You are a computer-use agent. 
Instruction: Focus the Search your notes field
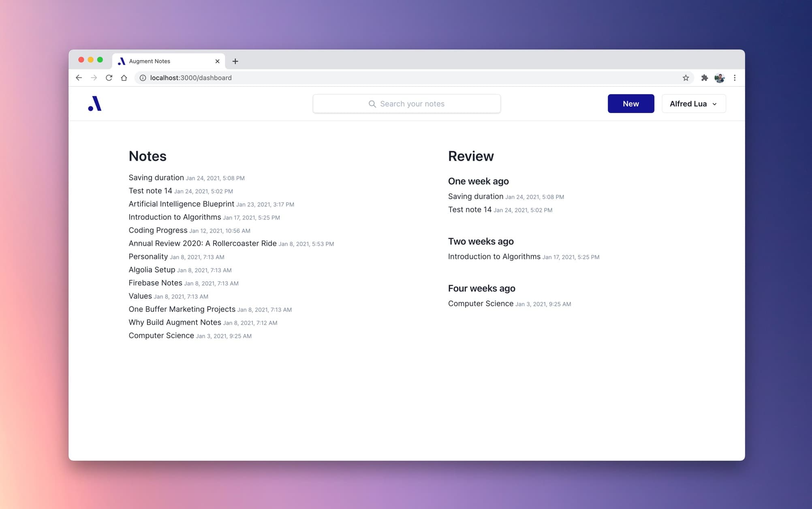pyautogui.click(x=406, y=104)
